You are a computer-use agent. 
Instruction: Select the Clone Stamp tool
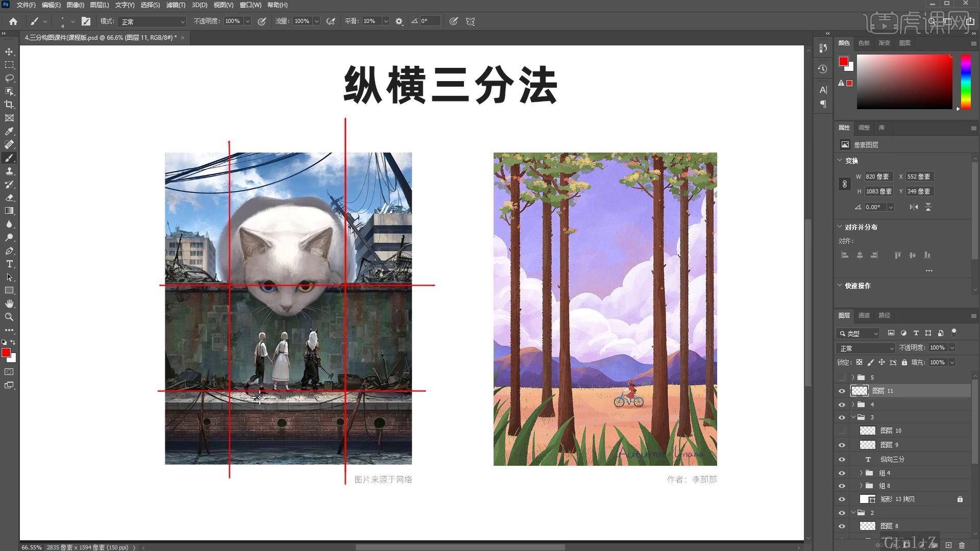pyautogui.click(x=9, y=171)
